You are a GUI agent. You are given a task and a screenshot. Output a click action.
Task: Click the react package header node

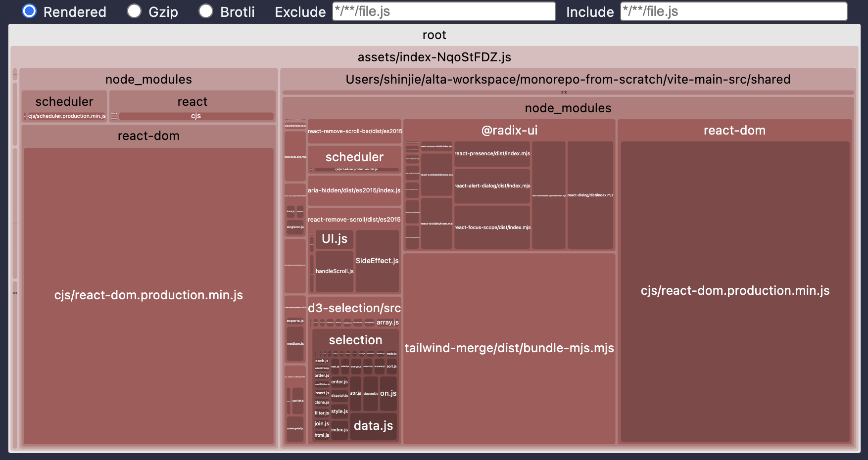point(192,101)
